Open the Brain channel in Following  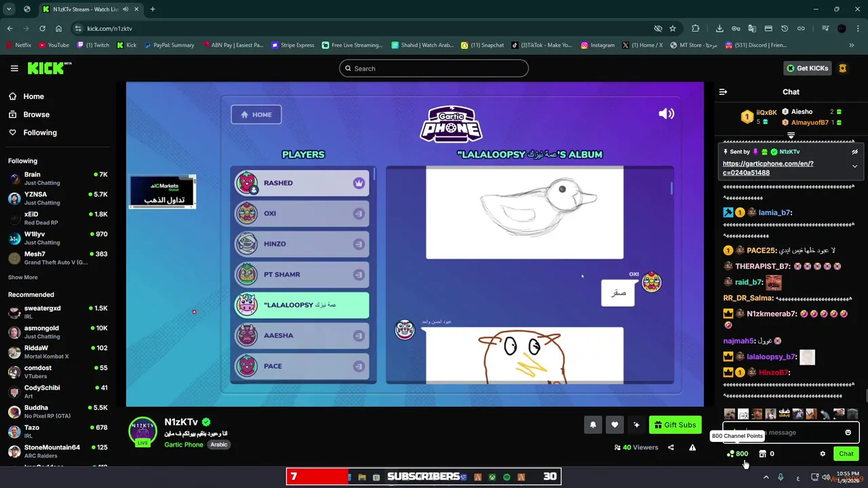pos(58,178)
